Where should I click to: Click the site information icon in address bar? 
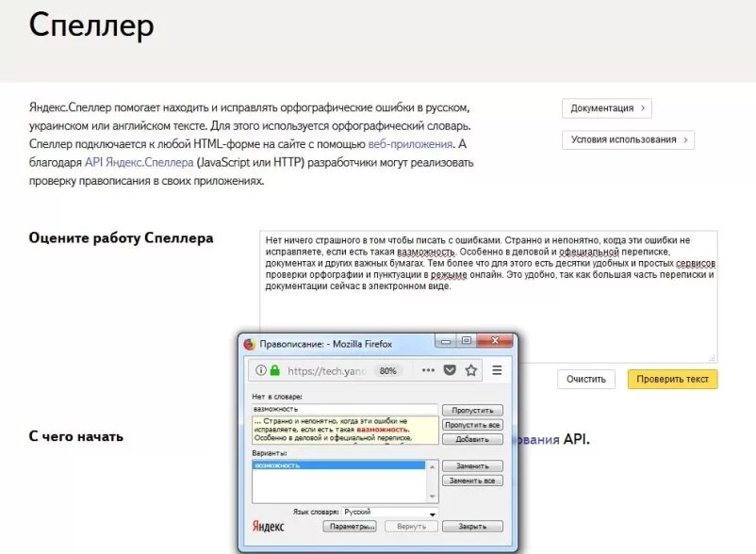click(x=261, y=370)
